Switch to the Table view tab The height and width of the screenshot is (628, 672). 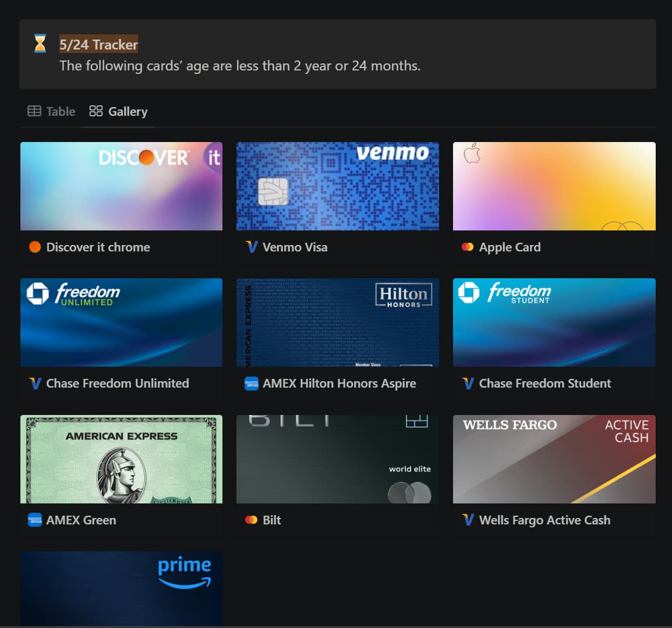point(51,111)
